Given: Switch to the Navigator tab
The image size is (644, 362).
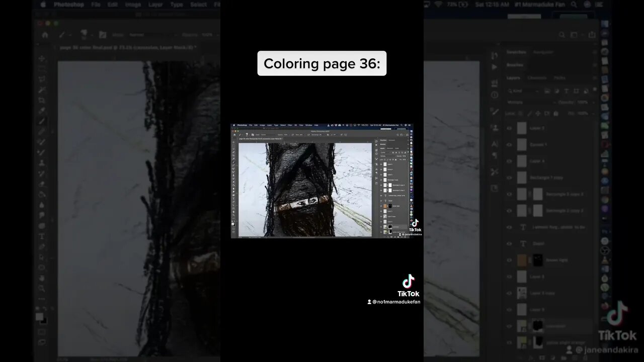Looking at the screenshot, I should (543, 52).
